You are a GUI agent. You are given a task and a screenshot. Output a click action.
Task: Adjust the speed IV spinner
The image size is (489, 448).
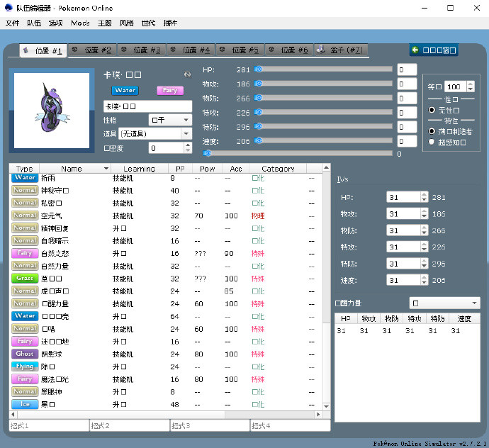pos(424,280)
